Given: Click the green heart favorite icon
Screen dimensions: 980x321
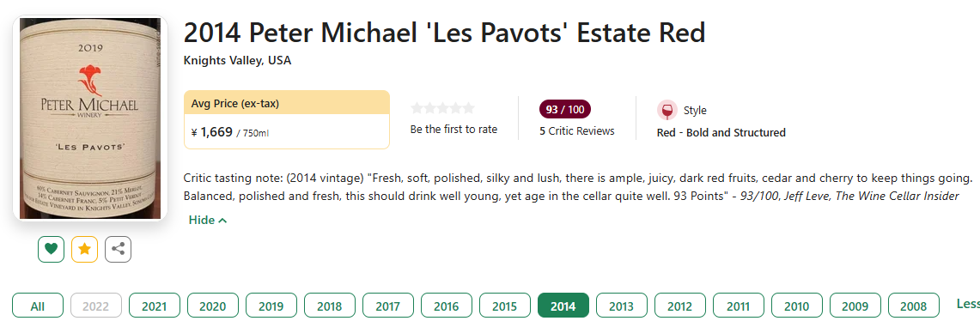Looking at the screenshot, I should [52, 249].
